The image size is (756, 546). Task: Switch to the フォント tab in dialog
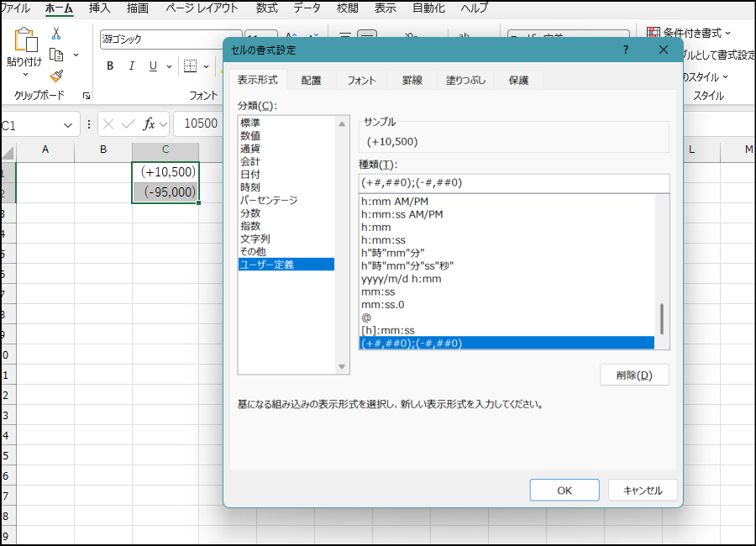361,80
